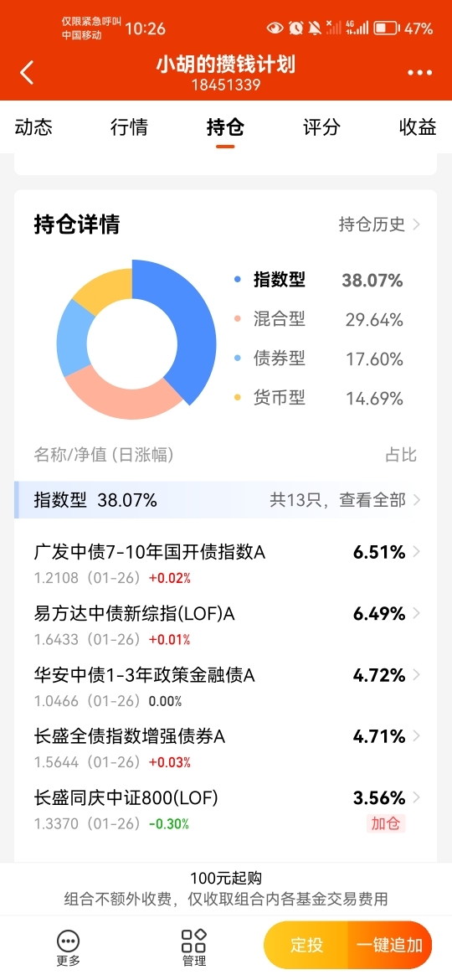The image size is (452, 980).
Task: Switch to the 收益 tab
Action: pyautogui.click(x=418, y=127)
